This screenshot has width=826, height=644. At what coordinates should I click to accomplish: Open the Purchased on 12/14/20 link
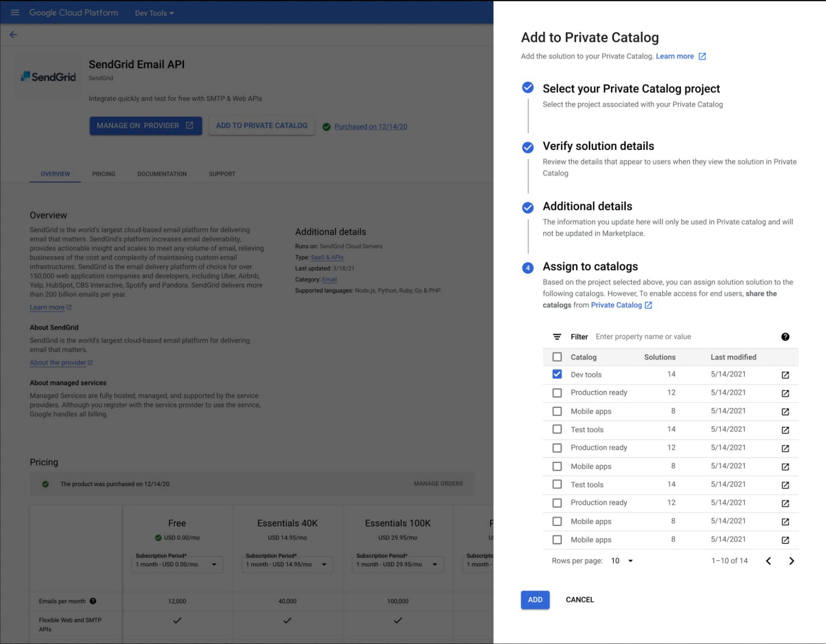tap(370, 127)
